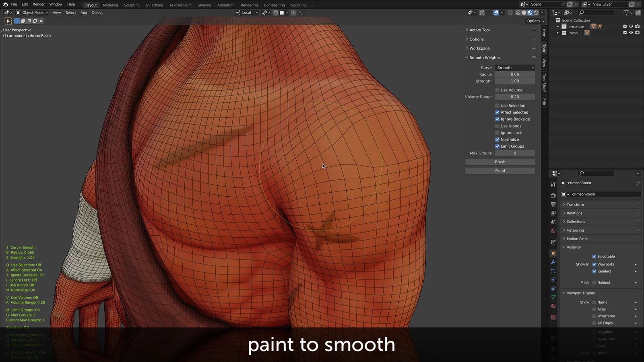Switch to the Sculpting workspace tab

click(x=131, y=5)
